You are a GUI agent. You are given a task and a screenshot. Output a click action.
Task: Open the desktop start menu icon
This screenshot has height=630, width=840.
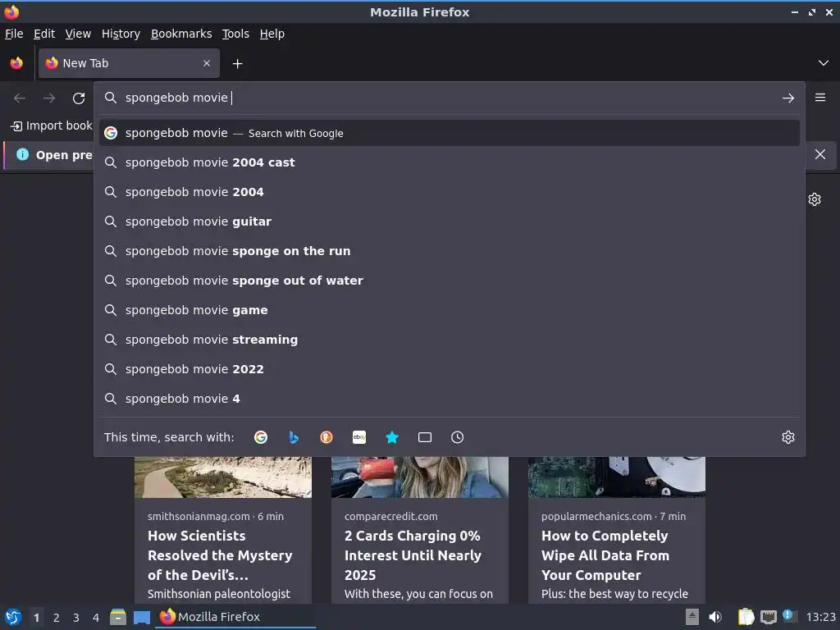point(13,617)
